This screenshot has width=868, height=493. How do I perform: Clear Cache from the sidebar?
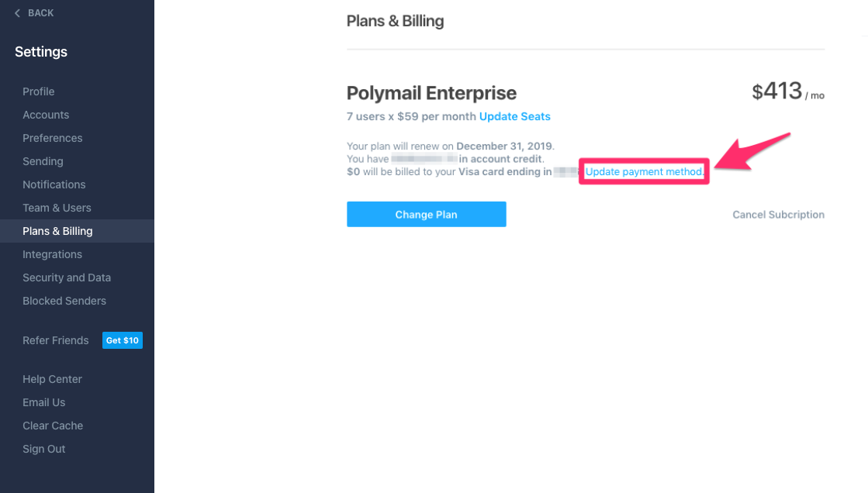(x=53, y=426)
